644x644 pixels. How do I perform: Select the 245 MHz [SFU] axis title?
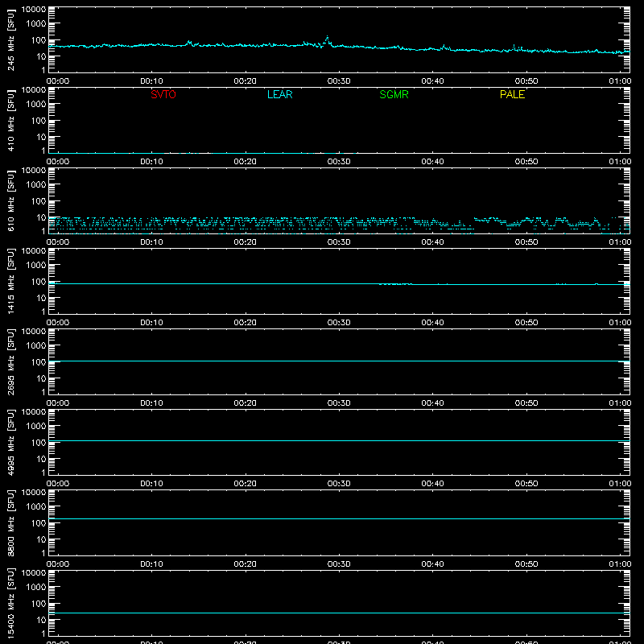point(10,39)
